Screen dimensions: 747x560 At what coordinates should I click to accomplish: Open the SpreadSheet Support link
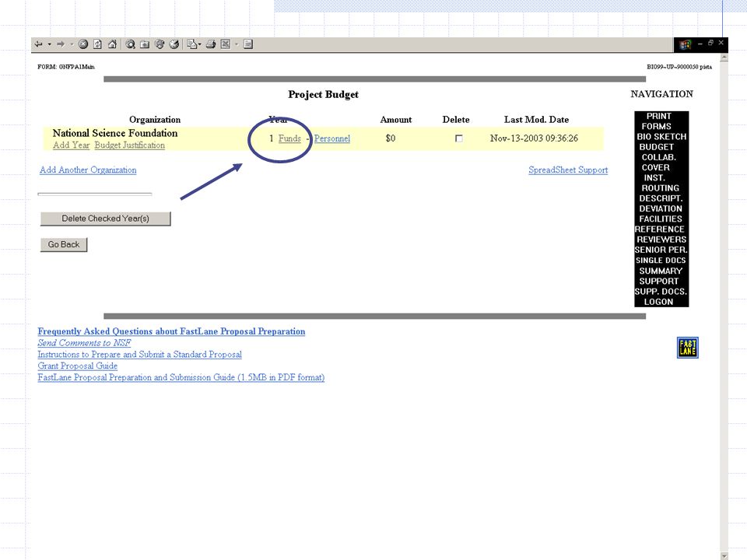point(568,170)
